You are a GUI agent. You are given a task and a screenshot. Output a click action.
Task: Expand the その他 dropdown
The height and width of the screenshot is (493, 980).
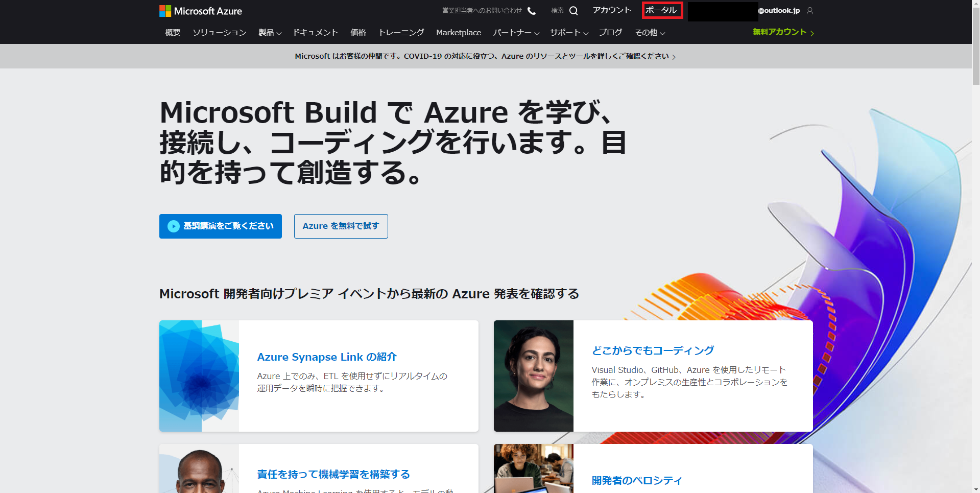pos(650,33)
